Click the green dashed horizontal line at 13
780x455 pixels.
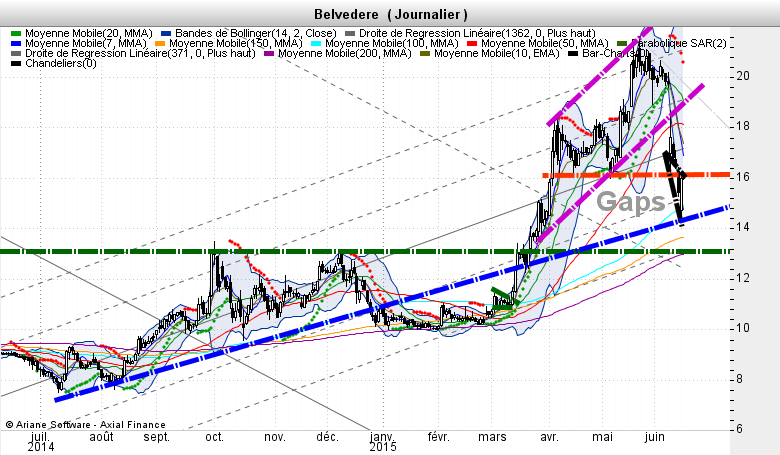coord(365,252)
